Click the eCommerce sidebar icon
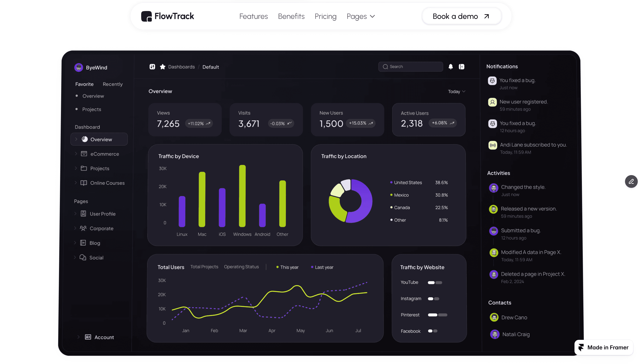 pos(84,154)
